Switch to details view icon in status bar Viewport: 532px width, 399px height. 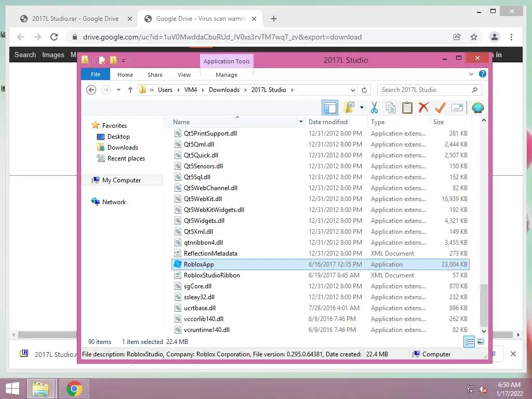point(469,342)
